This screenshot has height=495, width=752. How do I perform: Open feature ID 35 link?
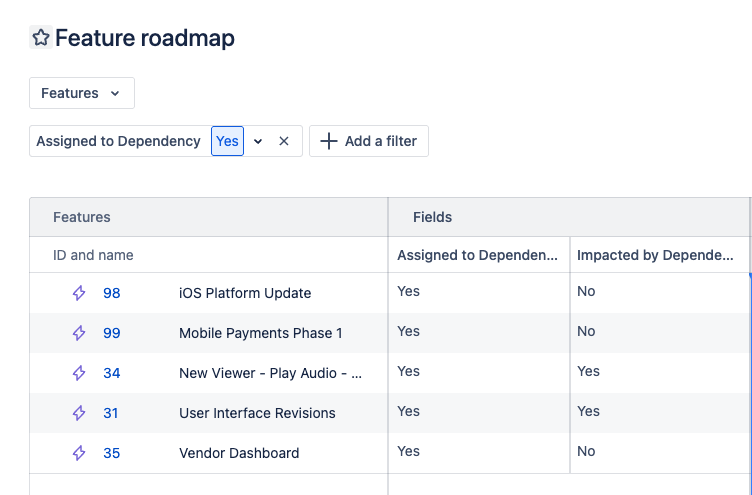pyautogui.click(x=111, y=453)
